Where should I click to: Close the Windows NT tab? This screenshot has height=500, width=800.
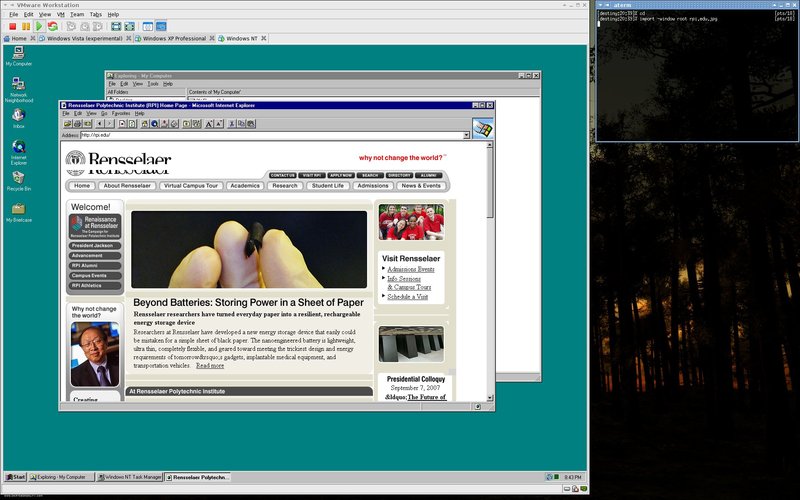(x=264, y=38)
